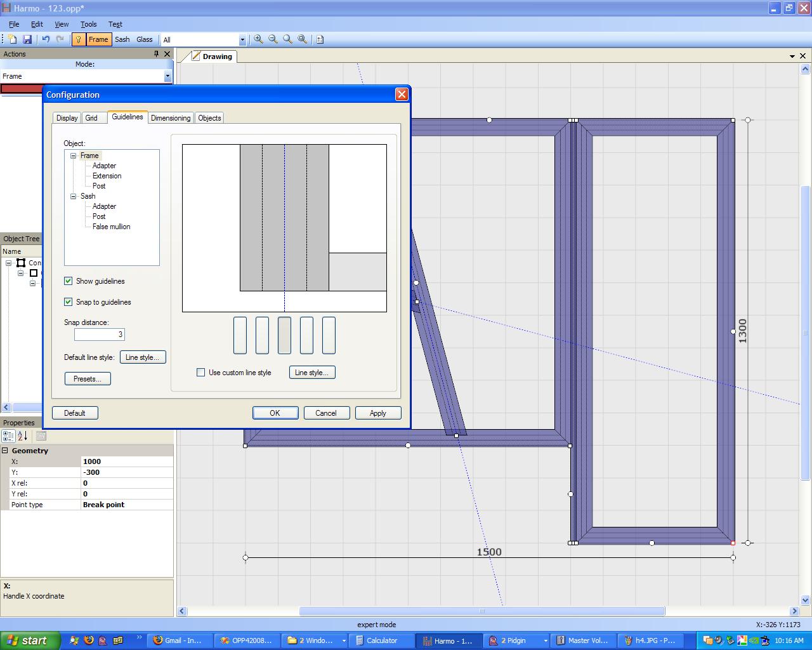The height and width of the screenshot is (650, 812).
Task: Collapse the Geometry property section
Action: tap(5, 451)
